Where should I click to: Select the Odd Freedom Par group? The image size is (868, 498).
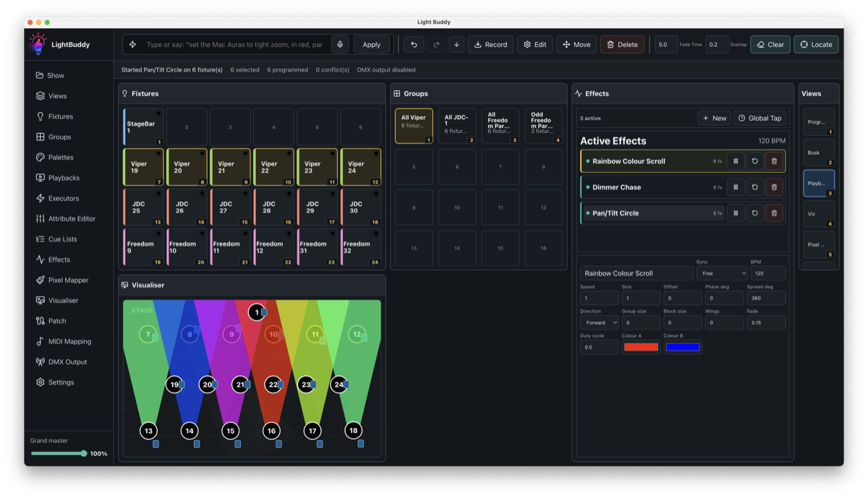pos(543,126)
